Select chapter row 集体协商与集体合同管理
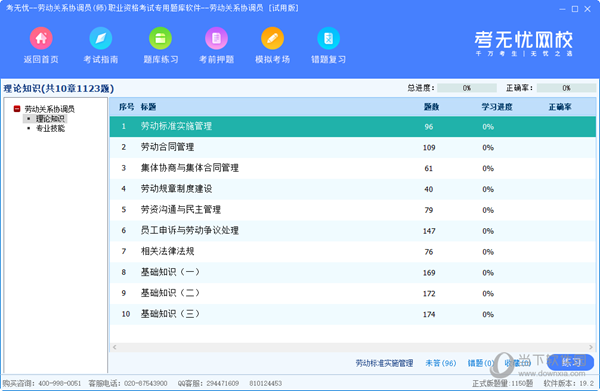Screen dimensions: 600x391 [x=352, y=168]
